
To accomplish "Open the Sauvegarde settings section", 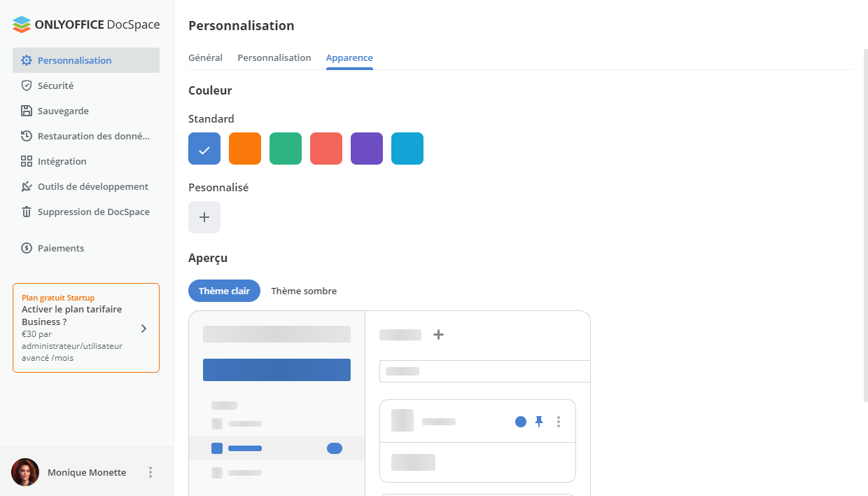I will [86, 111].
